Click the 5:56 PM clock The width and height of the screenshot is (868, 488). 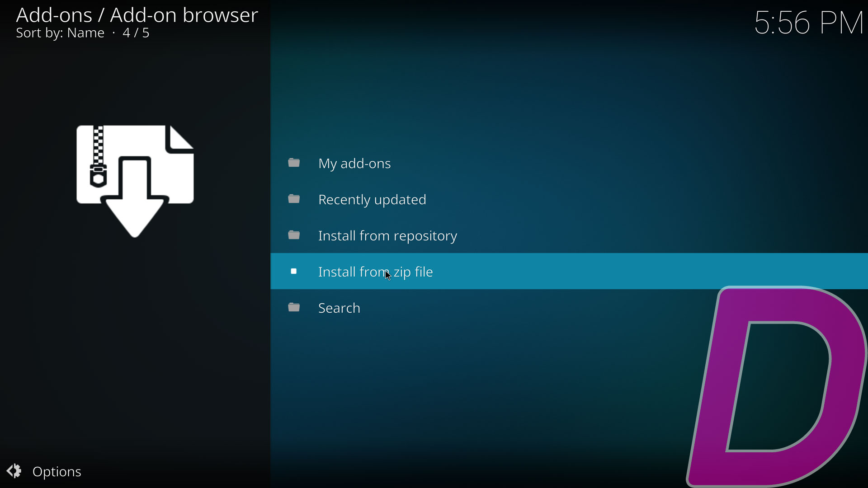point(809,23)
